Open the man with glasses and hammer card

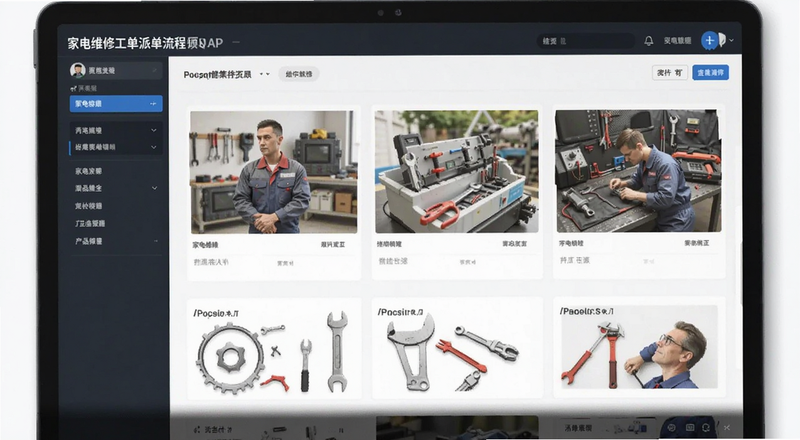[639, 347]
